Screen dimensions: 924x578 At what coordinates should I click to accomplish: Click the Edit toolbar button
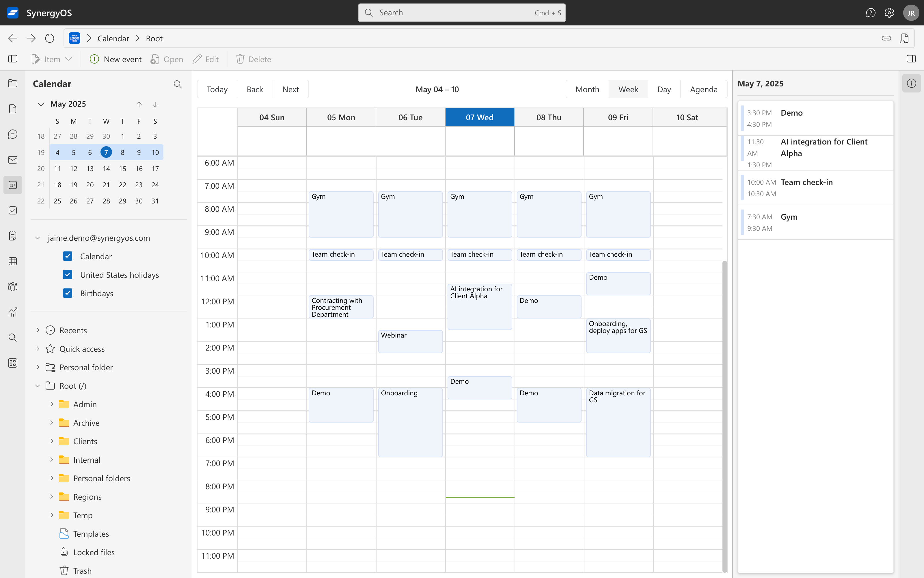tap(206, 59)
